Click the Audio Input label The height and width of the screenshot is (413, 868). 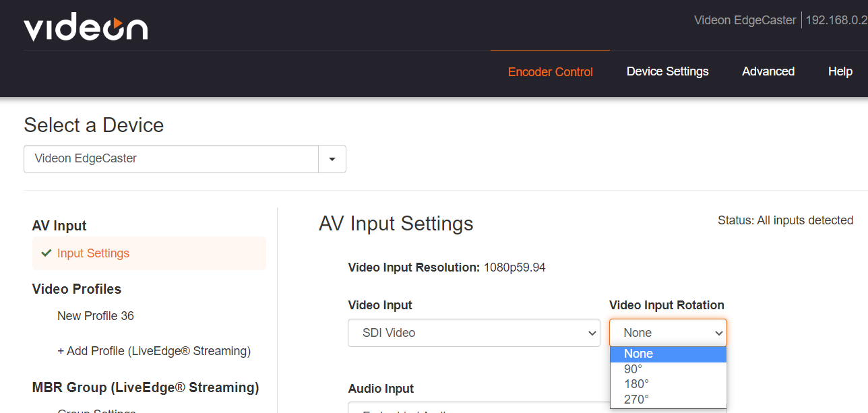pyautogui.click(x=381, y=389)
